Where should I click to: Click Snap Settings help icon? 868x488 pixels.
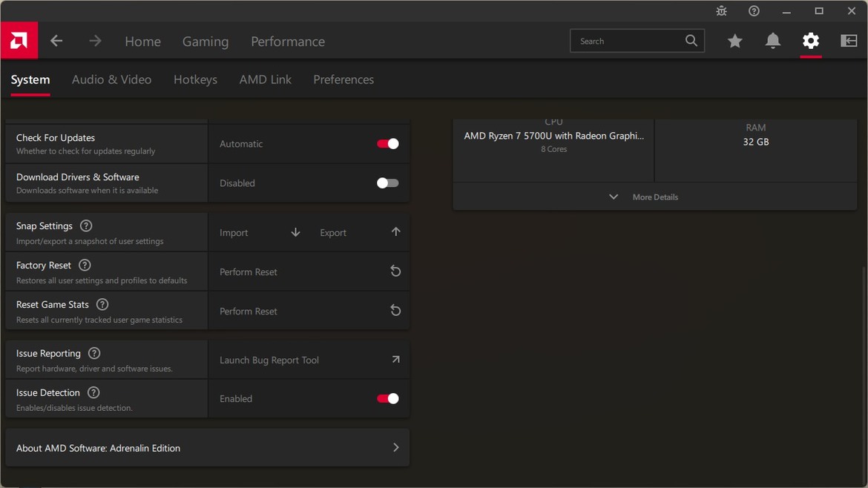tap(86, 225)
